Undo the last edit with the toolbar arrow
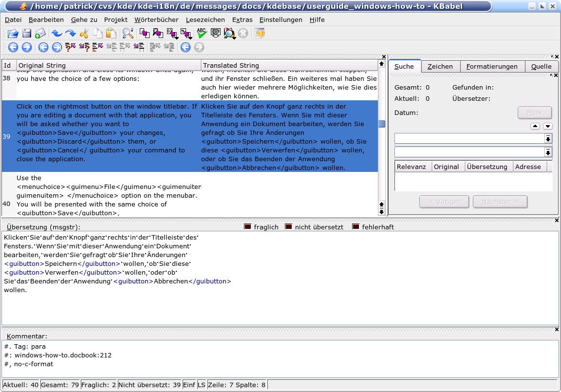The height and width of the screenshot is (392, 561). pyautogui.click(x=57, y=34)
